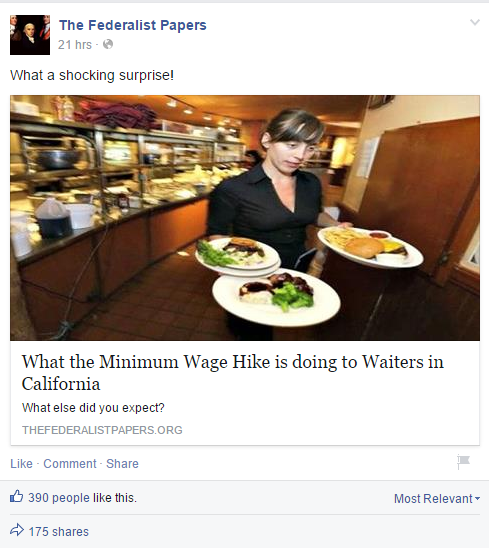The height and width of the screenshot is (548, 489).
Task: Open The Federalist Papers profile picture
Action: 30,35
